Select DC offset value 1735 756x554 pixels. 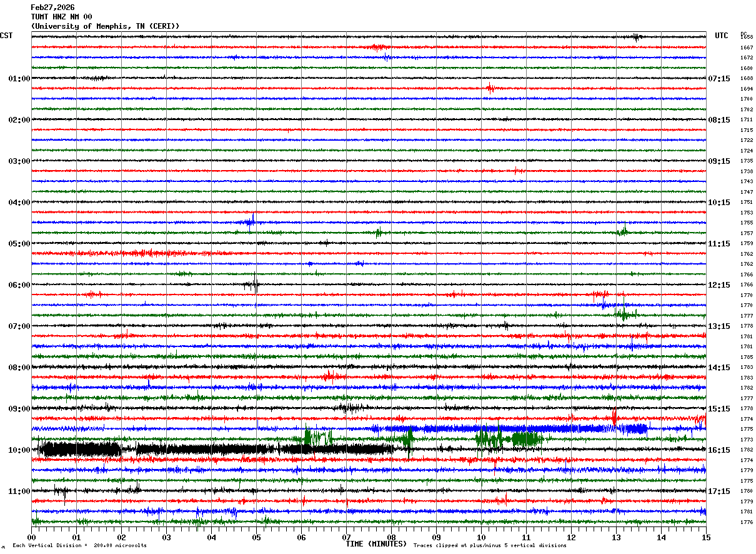pos(747,161)
